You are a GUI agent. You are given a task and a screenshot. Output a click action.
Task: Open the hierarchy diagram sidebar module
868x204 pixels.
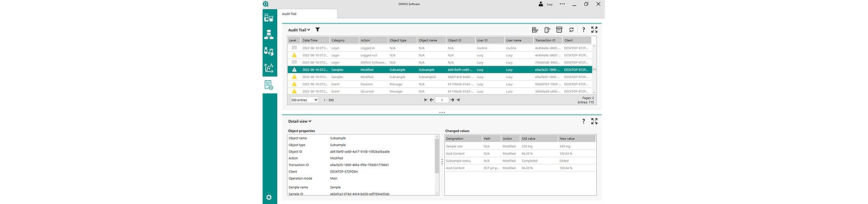[269, 34]
